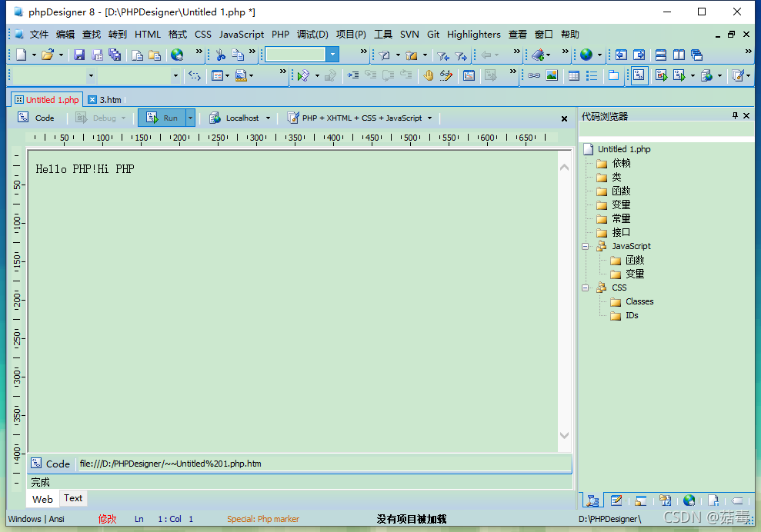761x532 pixels.
Task: Click the cascade windows icon
Action: tap(696, 55)
